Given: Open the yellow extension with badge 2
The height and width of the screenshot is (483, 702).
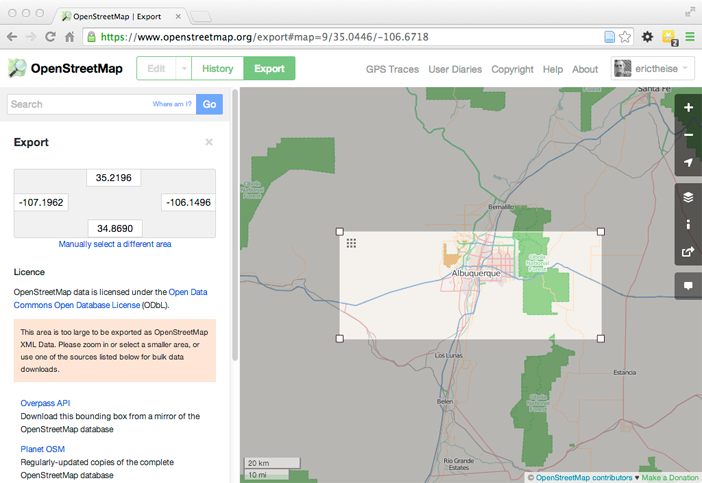Looking at the screenshot, I should tap(670, 38).
